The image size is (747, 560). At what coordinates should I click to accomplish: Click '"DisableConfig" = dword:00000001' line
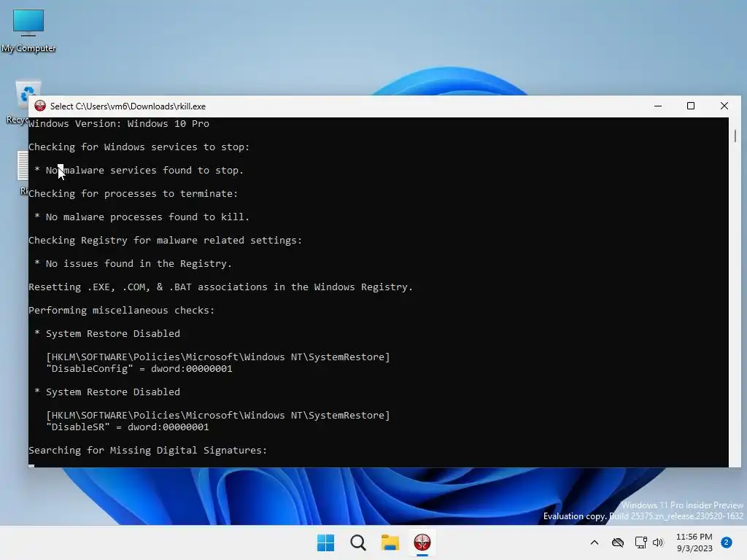click(139, 368)
